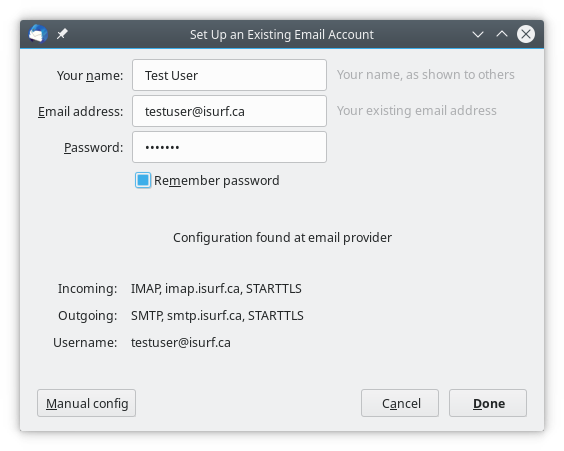
Task: Click the Thunderbird app icon in title bar
Action: [38, 34]
